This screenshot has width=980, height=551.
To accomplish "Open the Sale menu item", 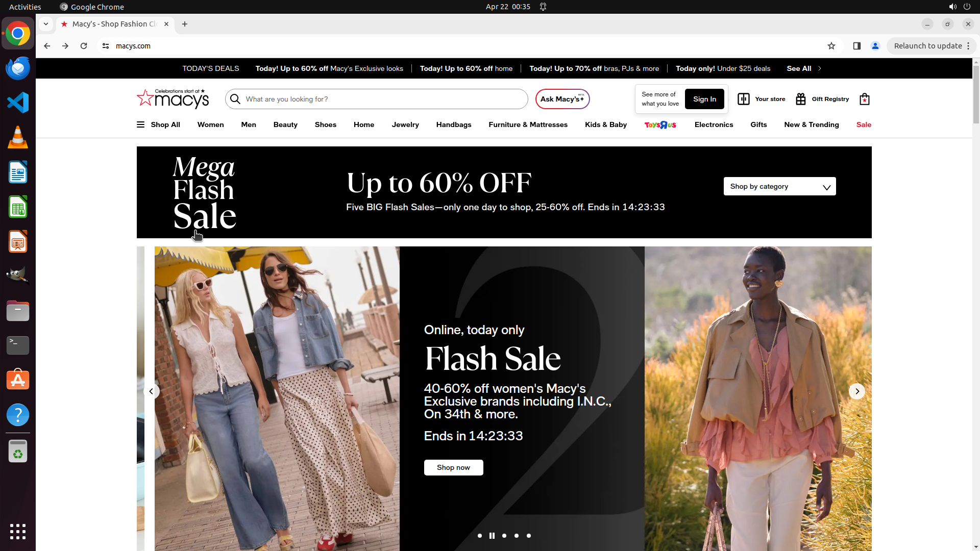I will point(864,124).
